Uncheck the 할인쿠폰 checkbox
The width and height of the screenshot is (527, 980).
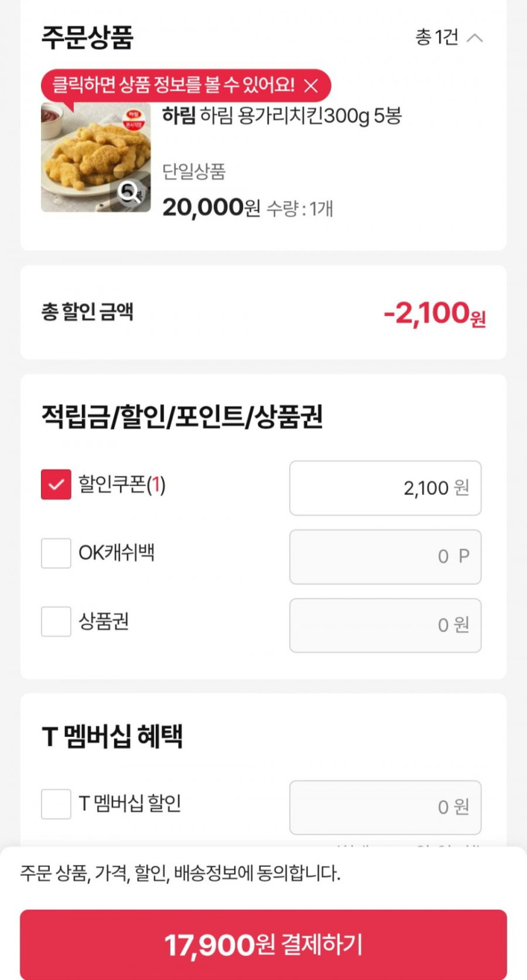coord(56,485)
